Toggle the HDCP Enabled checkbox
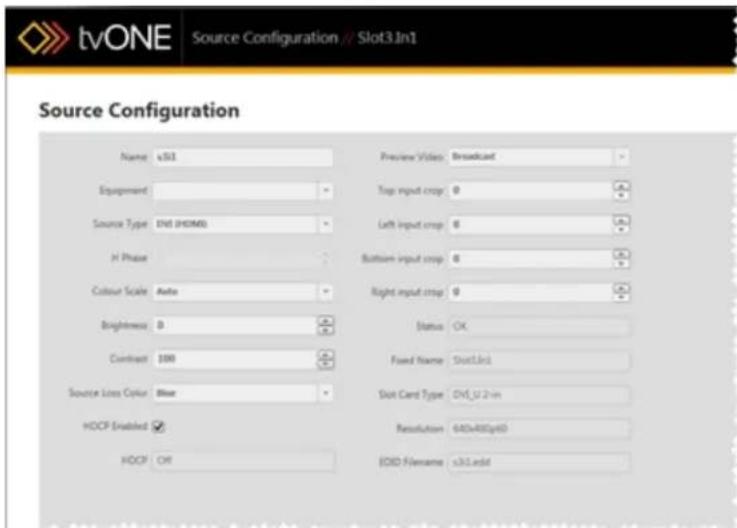The width and height of the screenshot is (737, 528). coord(159,427)
